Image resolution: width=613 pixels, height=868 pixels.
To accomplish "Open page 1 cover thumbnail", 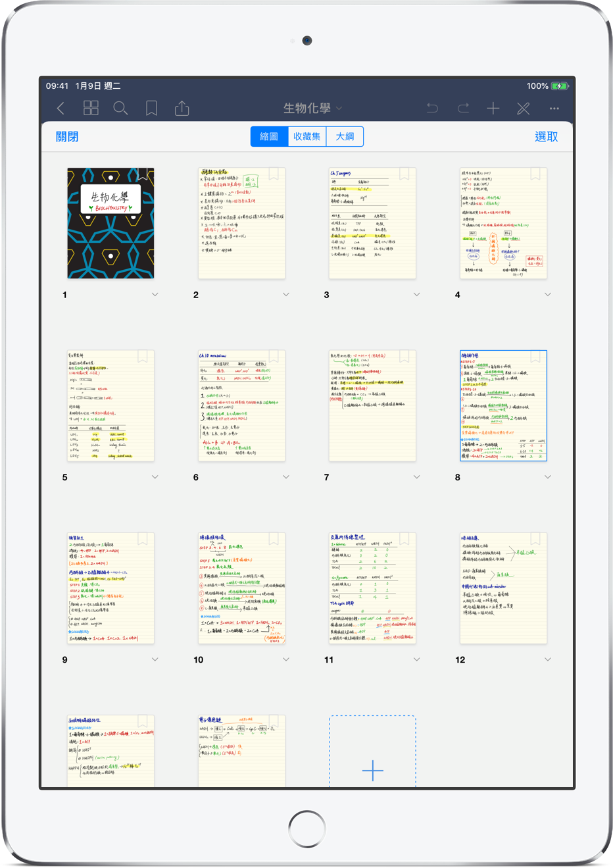I will point(110,223).
